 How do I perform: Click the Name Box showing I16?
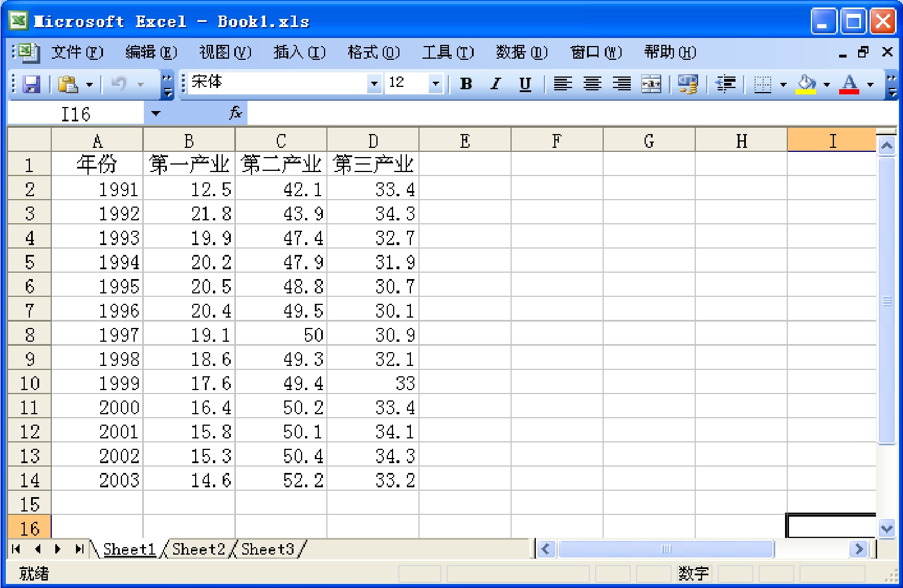click(x=76, y=113)
